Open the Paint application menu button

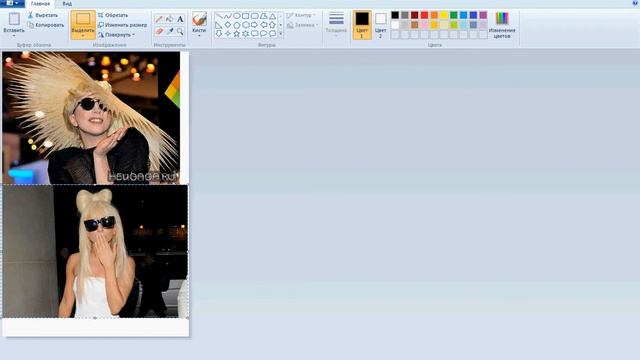coord(12,3)
